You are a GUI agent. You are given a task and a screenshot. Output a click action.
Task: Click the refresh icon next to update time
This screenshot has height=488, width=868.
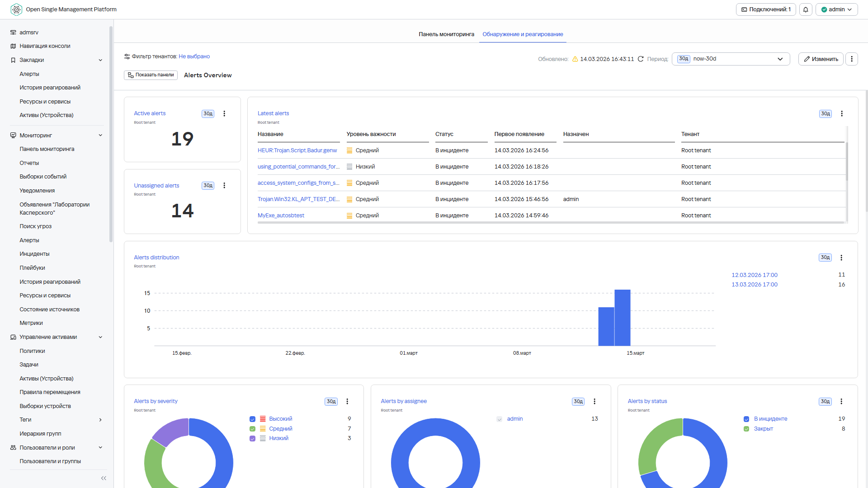[641, 59]
